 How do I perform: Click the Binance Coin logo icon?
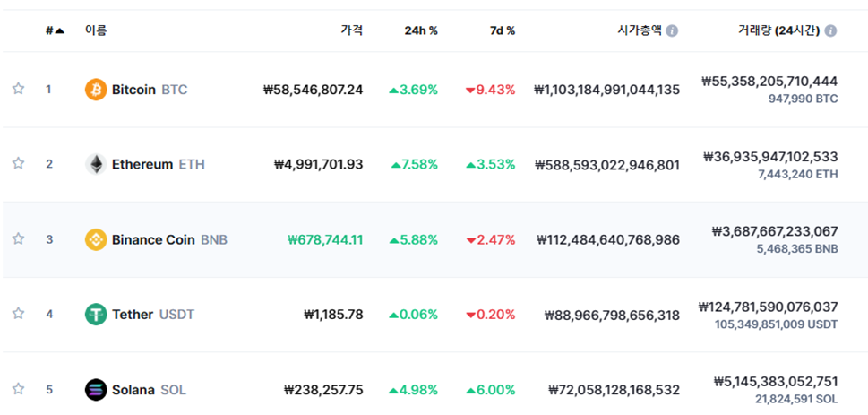[96, 239]
